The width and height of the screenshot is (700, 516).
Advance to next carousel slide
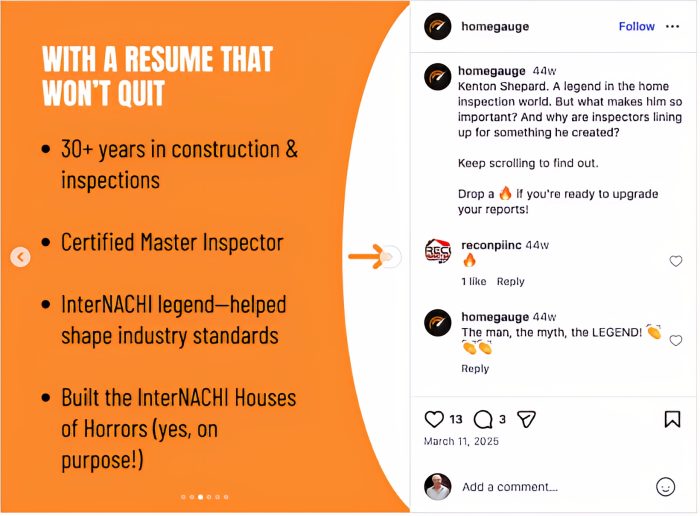[x=391, y=257]
